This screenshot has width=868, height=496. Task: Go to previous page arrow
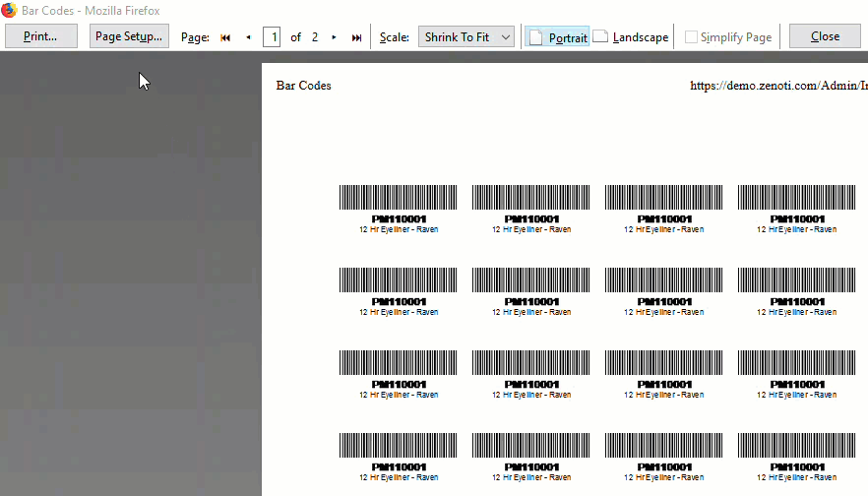pyautogui.click(x=249, y=37)
